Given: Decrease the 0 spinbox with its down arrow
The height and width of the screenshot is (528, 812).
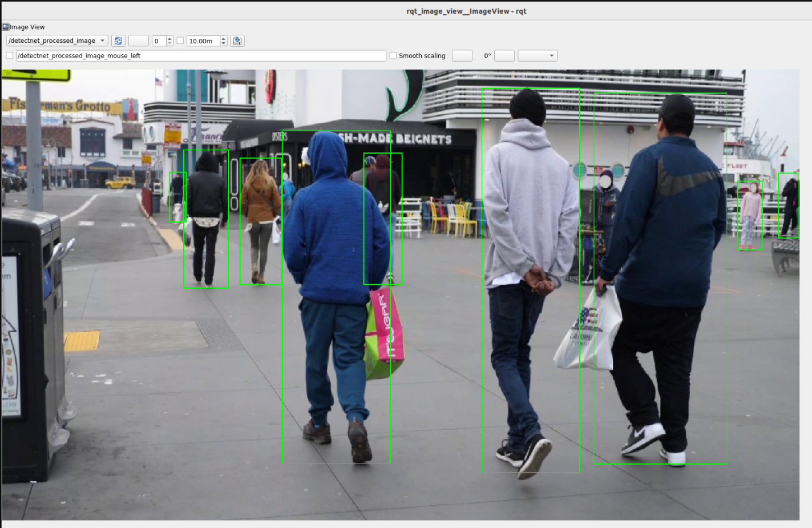Looking at the screenshot, I should coord(169,43).
